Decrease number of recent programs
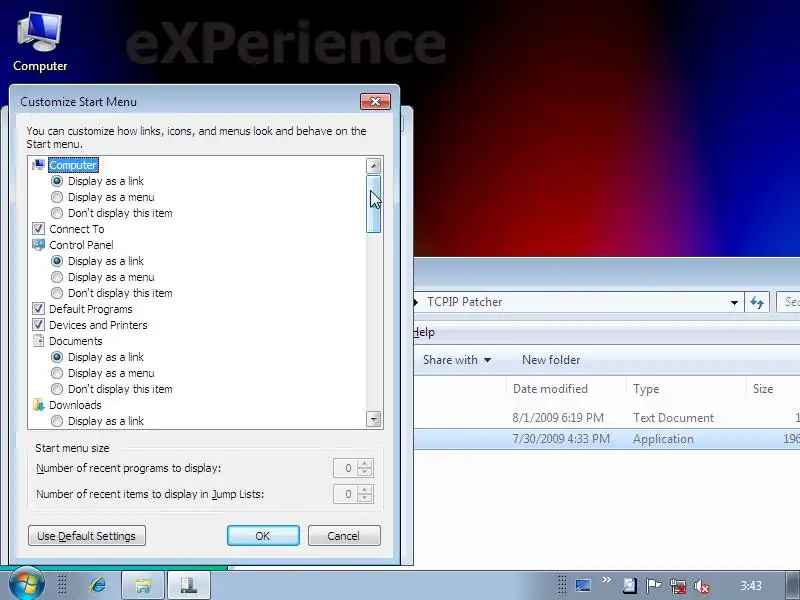Viewport: 800px width, 600px height. (364, 472)
